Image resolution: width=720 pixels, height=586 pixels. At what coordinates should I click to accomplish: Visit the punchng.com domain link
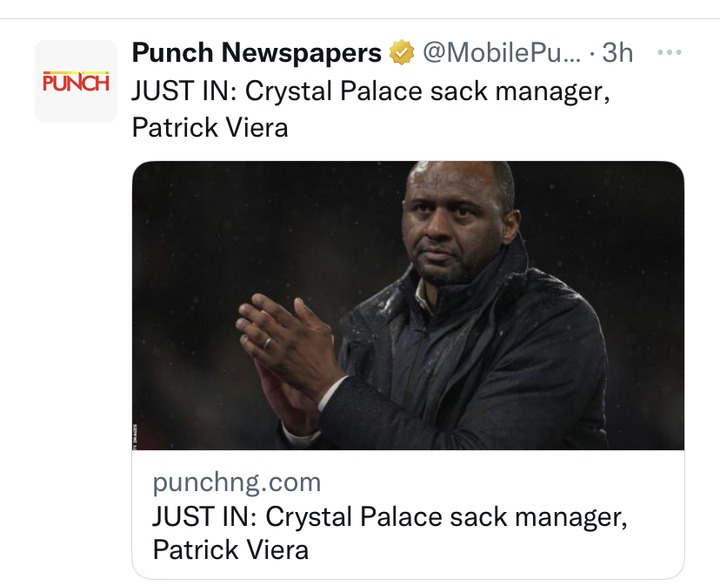pyautogui.click(x=237, y=482)
